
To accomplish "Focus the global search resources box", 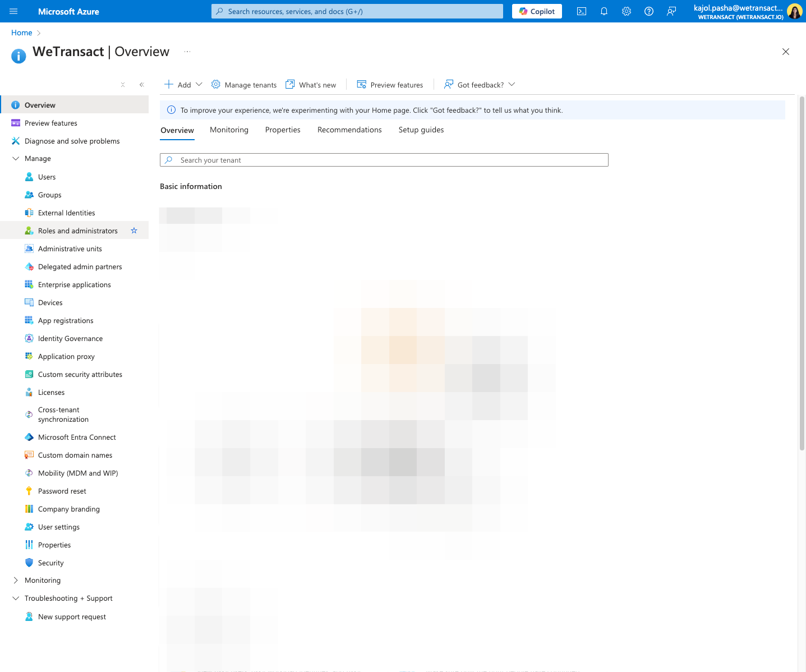I will [x=357, y=11].
